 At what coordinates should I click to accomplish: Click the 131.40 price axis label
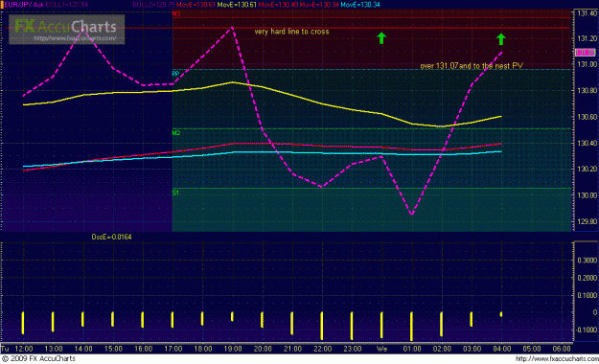click(x=587, y=13)
